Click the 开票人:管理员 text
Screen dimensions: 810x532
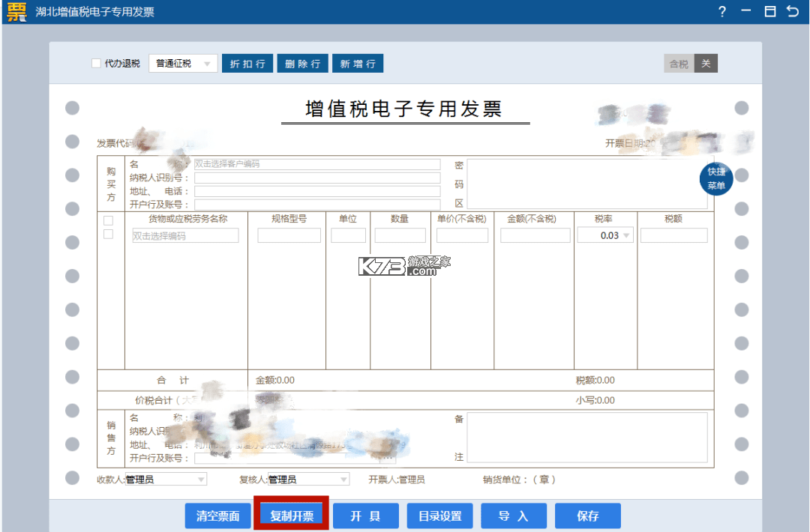[x=396, y=480]
